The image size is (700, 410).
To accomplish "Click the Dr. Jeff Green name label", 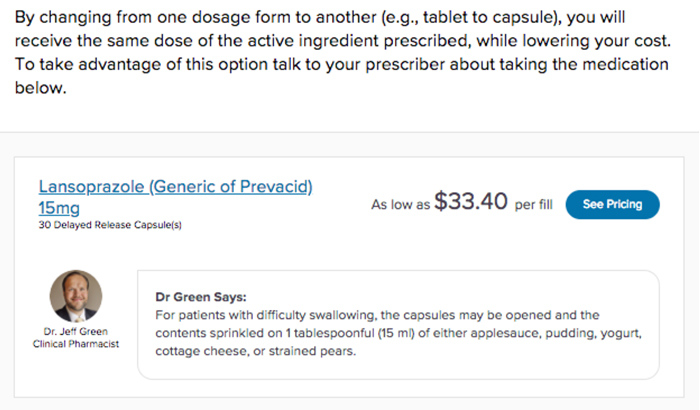I will coord(75,331).
